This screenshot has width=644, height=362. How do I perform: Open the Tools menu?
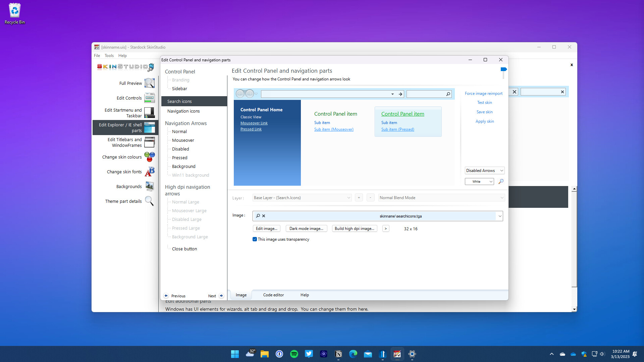[109, 56]
